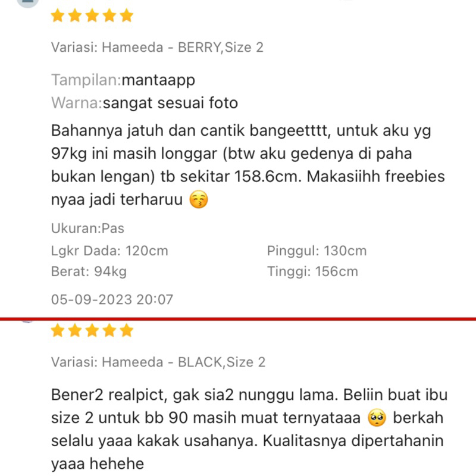Click the Warna label in first review
The height and width of the screenshot is (476, 476).
(x=77, y=103)
